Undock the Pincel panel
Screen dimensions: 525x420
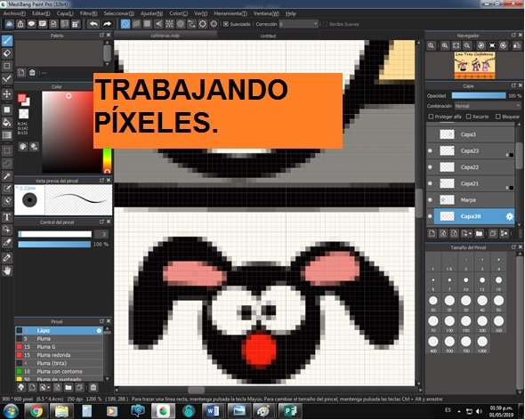coord(101,321)
